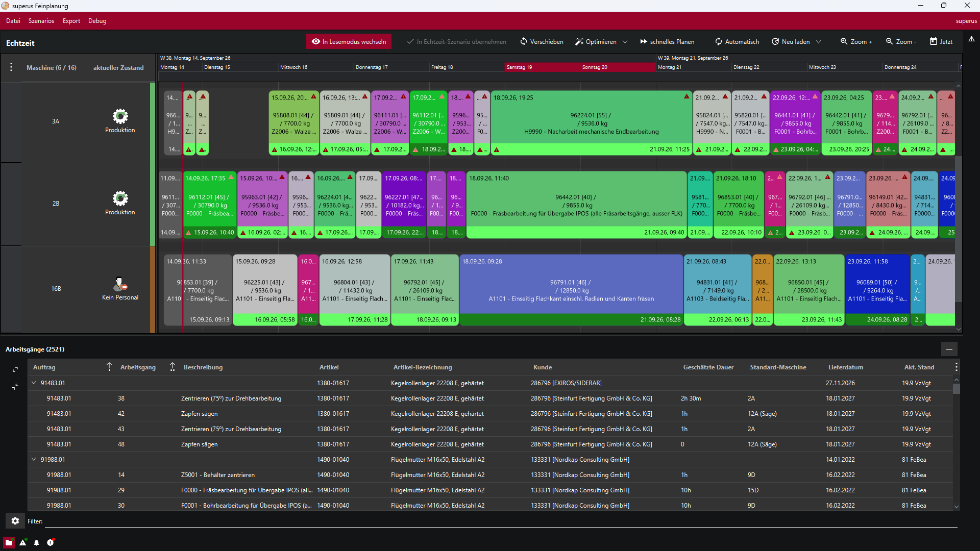Collapse order group 91988.01

[x=34, y=459]
